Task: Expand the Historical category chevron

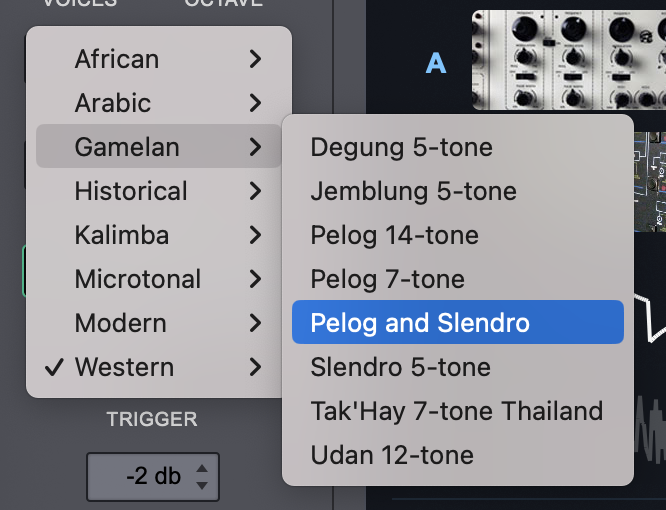Action: [x=255, y=191]
